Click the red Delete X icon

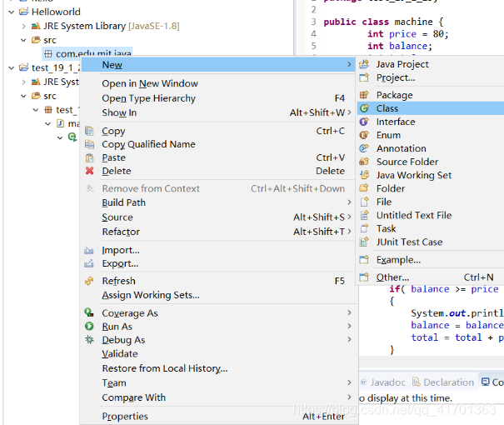(89, 171)
